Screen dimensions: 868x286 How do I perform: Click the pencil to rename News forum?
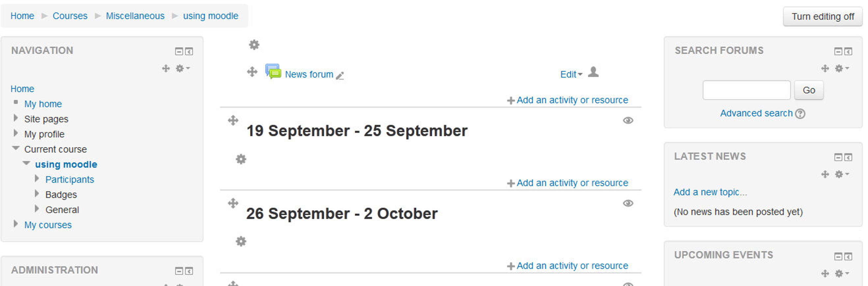(x=340, y=76)
